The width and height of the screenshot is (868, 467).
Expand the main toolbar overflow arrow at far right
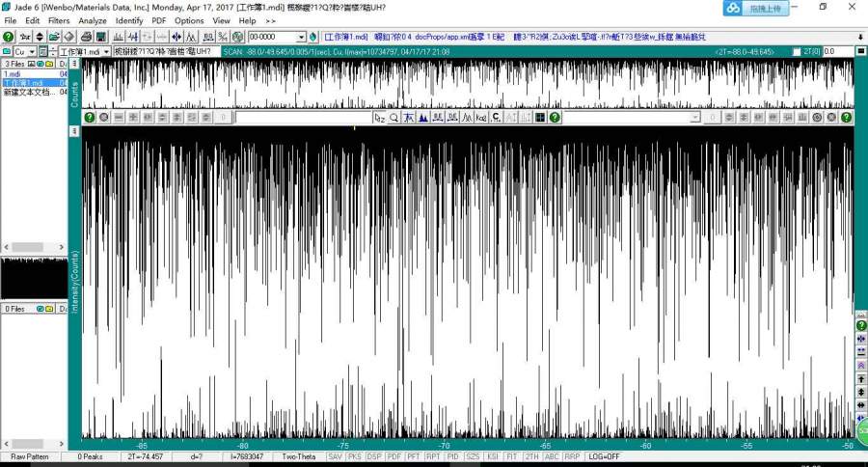[861, 37]
